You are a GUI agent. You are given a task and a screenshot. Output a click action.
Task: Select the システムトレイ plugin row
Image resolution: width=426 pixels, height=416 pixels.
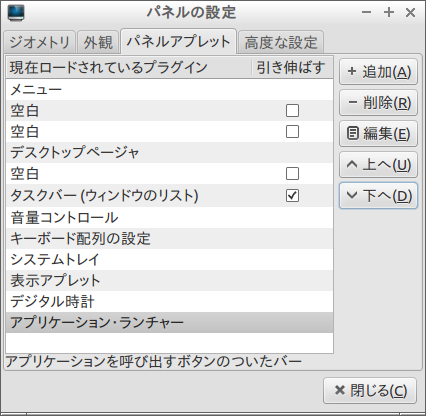169,259
